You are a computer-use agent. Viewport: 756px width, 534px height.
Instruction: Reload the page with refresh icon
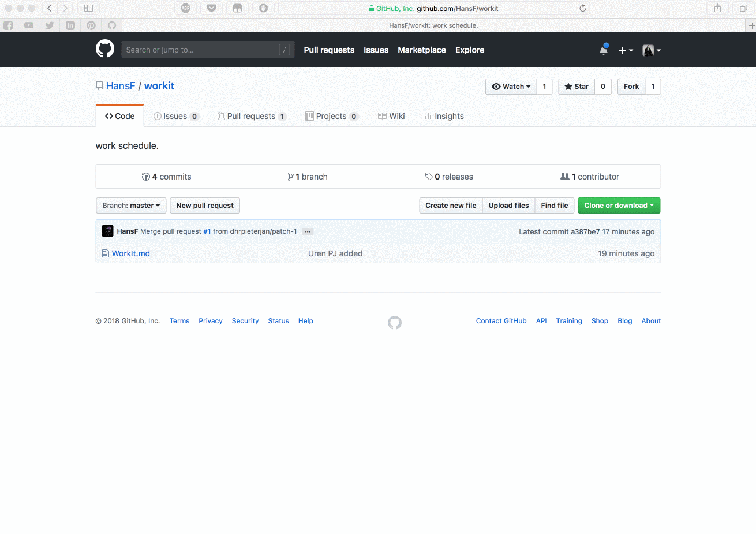(583, 8)
